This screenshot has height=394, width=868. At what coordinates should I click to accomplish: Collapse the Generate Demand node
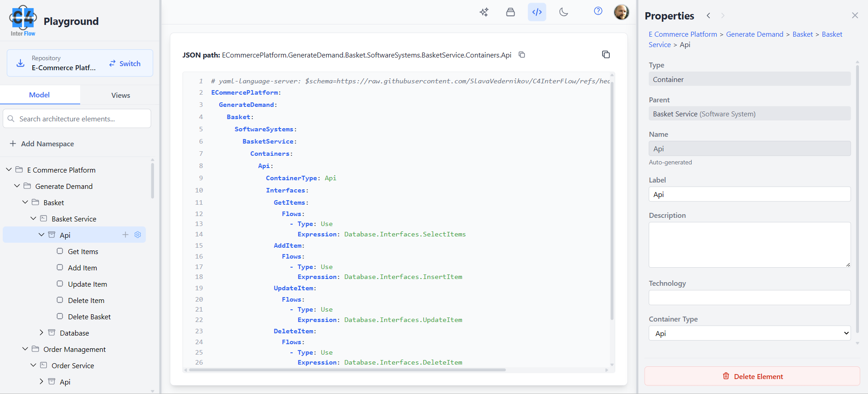(17, 186)
